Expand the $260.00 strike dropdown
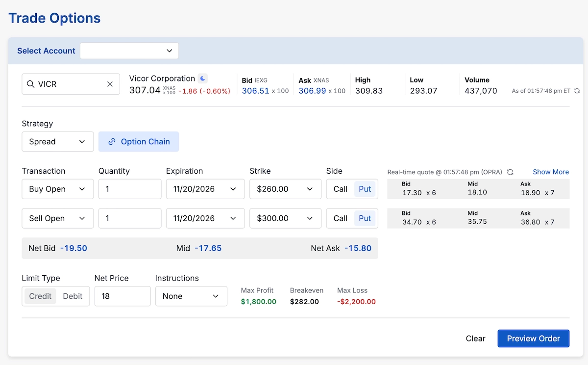 coord(286,189)
